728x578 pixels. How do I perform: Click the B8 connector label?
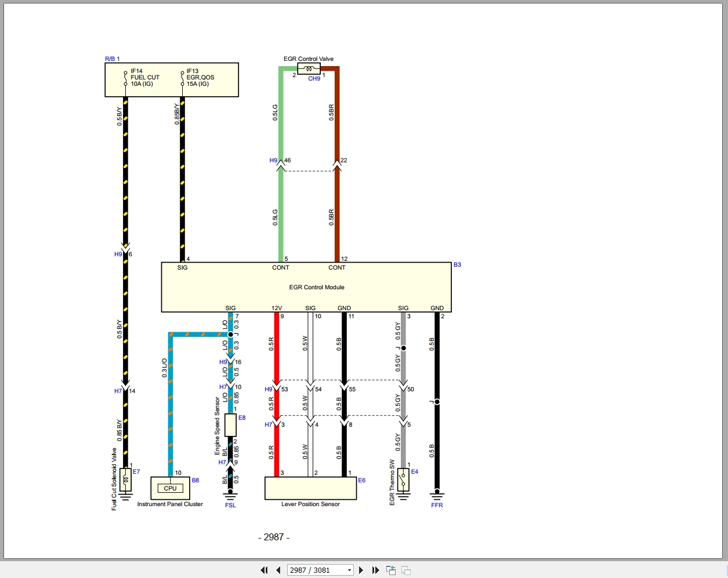(x=195, y=480)
